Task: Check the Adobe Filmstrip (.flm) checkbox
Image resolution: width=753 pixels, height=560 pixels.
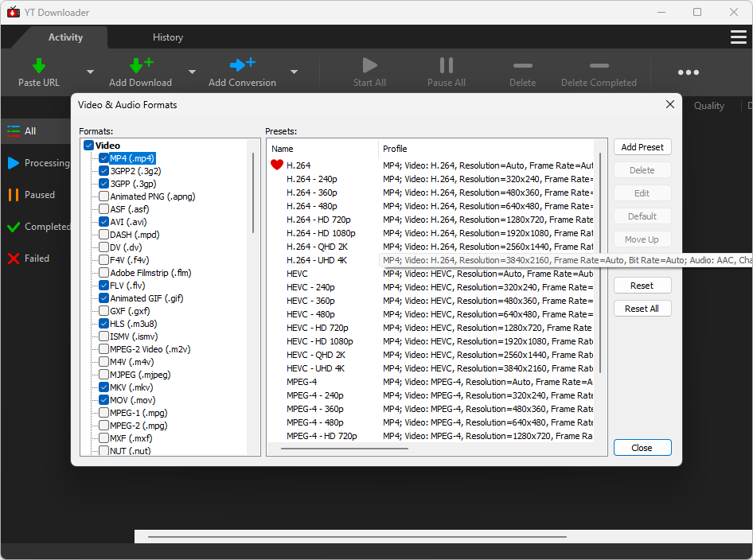Action: (x=103, y=273)
